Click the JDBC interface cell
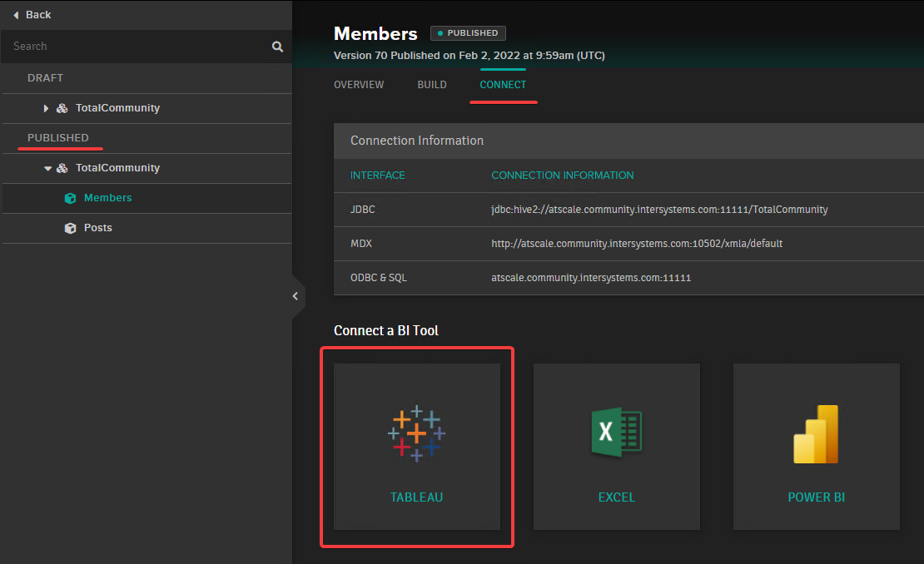 tap(362, 210)
